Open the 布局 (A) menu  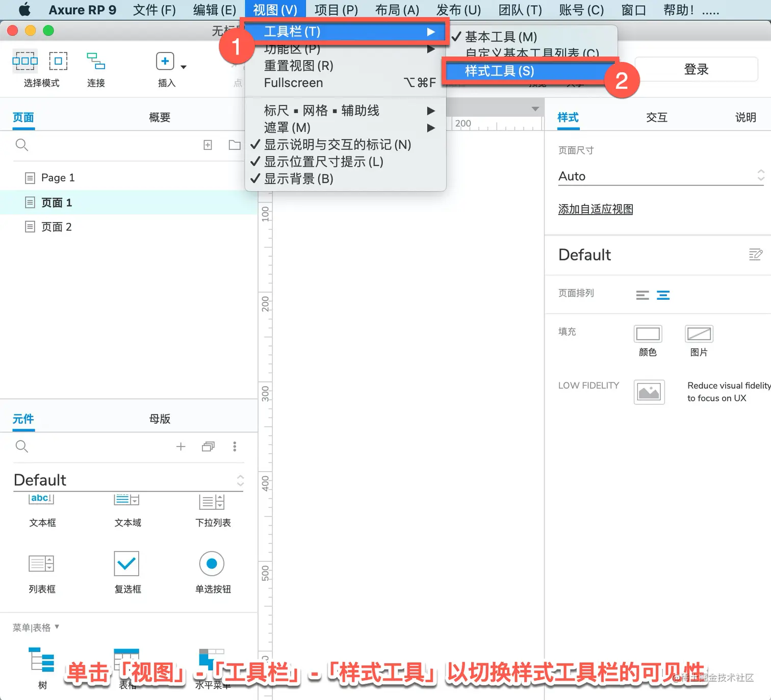tap(397, 10)
